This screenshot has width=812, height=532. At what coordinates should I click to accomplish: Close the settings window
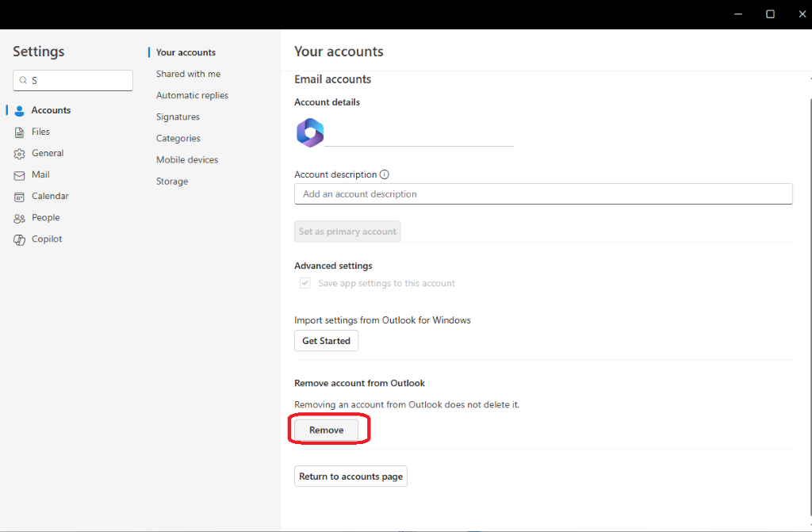click(802, 14)
